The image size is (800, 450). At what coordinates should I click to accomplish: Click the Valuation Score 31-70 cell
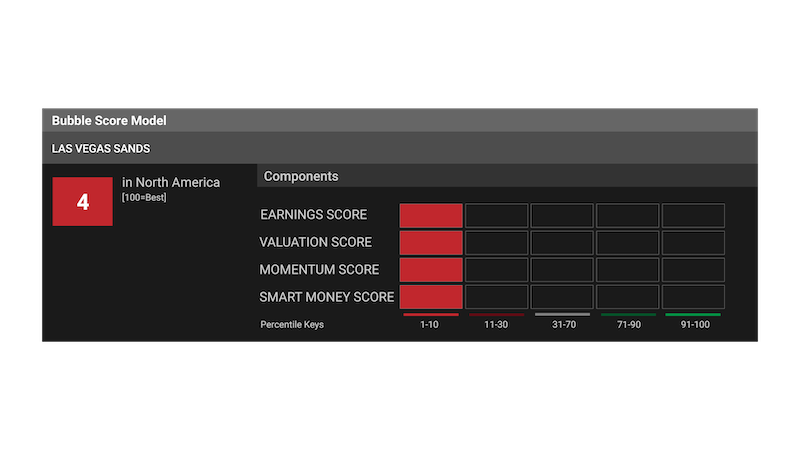[562, 243]
